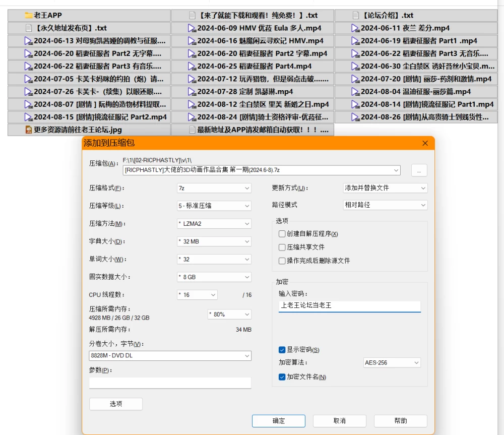This screenshot has height=435, width=504.
Task: Select icon of 2024-06-20 Part2 无字幕 file
Action: click(x=29, y=53)
